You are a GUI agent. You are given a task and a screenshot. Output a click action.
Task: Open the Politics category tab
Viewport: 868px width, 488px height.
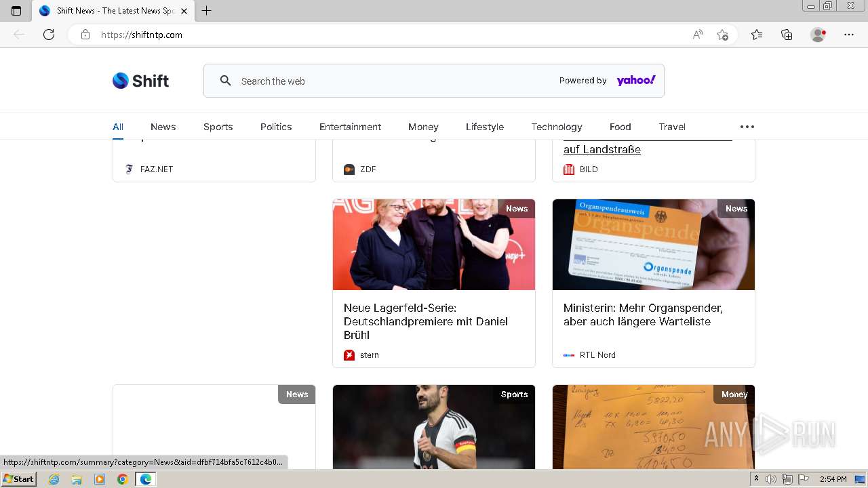(276, 127)
